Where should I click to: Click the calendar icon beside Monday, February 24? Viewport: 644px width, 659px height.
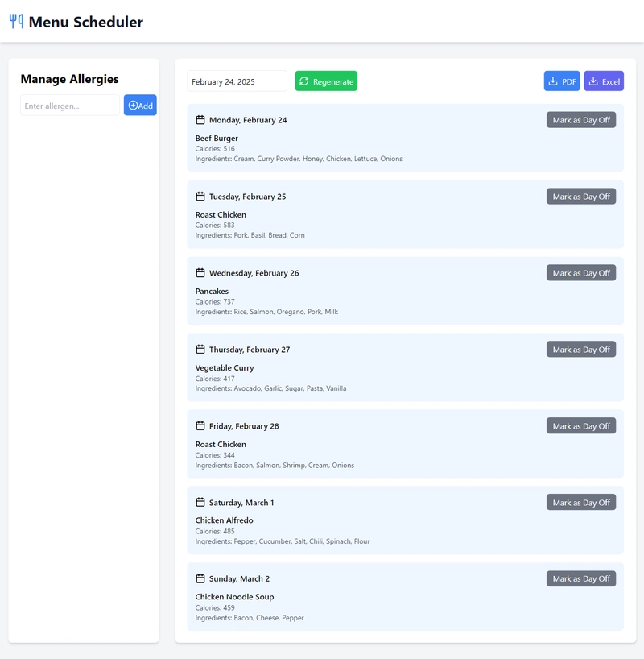click(200, 120)
